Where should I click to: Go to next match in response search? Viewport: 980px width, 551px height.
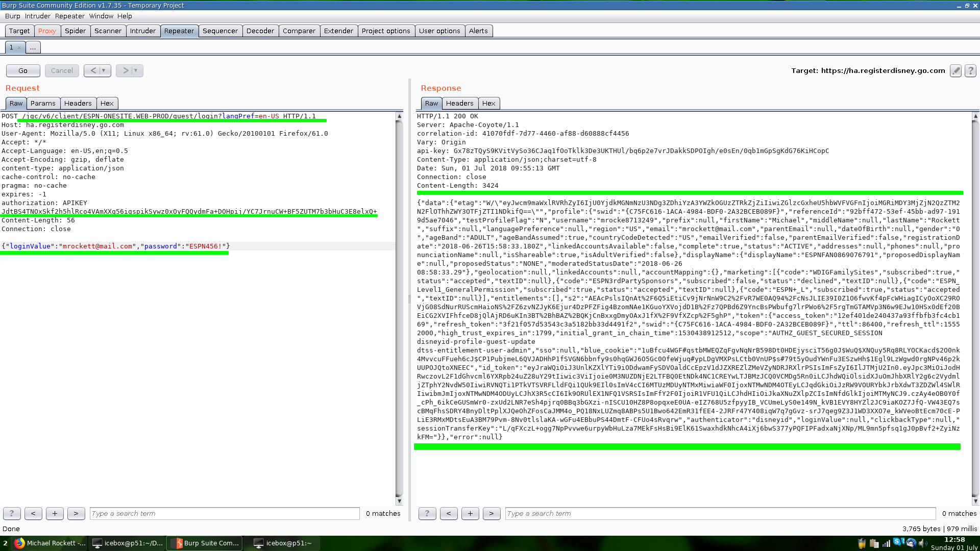[x=491, y=513]
